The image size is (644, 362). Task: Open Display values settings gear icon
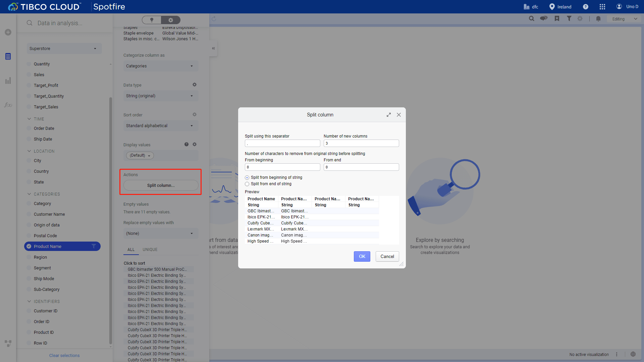tap(195, 144)
